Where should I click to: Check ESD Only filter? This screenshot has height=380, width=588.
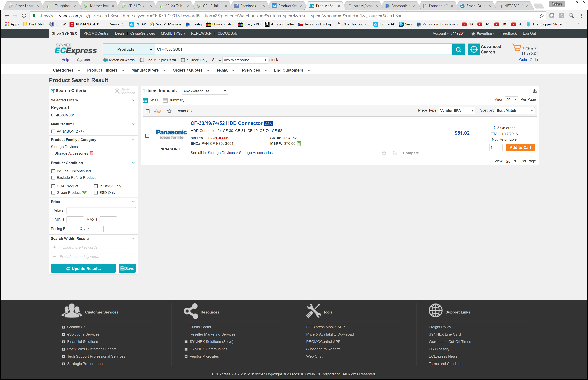point(96,193)
